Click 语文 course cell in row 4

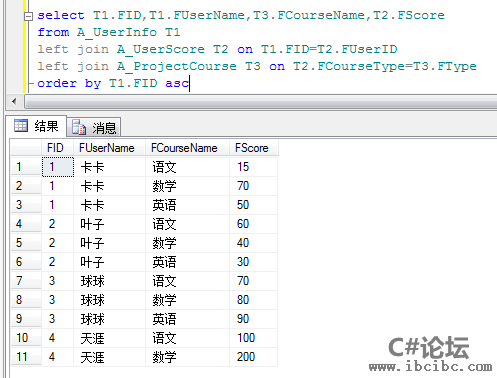point(187,224)
